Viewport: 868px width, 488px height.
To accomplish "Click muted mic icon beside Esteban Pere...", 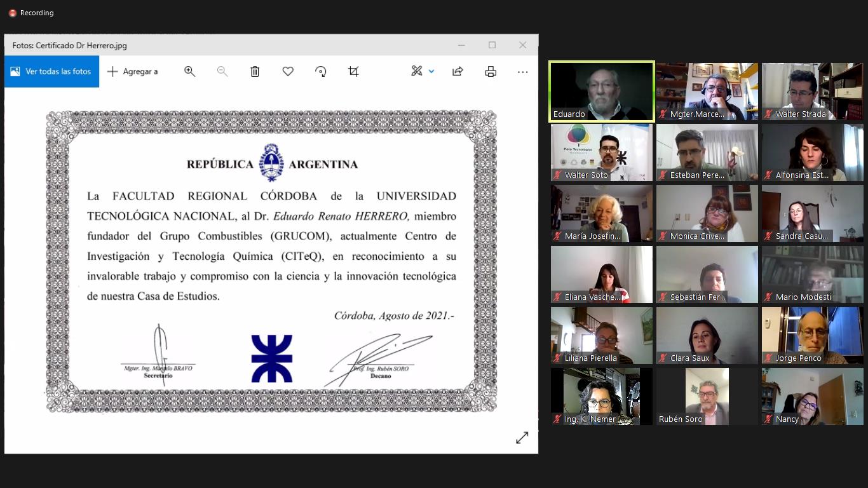I will (663, 175).
